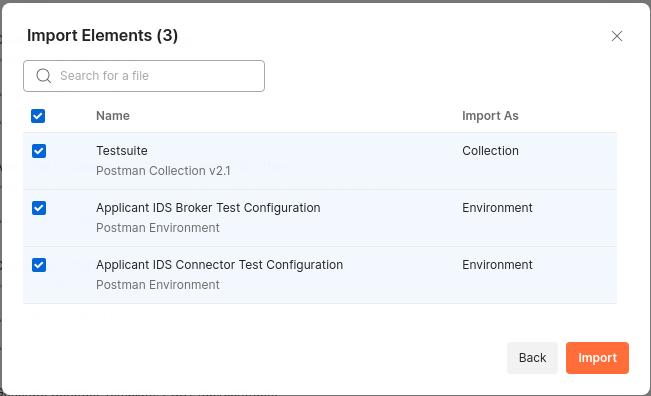Open Import As dropdown for Testsuite

[490, 151]
